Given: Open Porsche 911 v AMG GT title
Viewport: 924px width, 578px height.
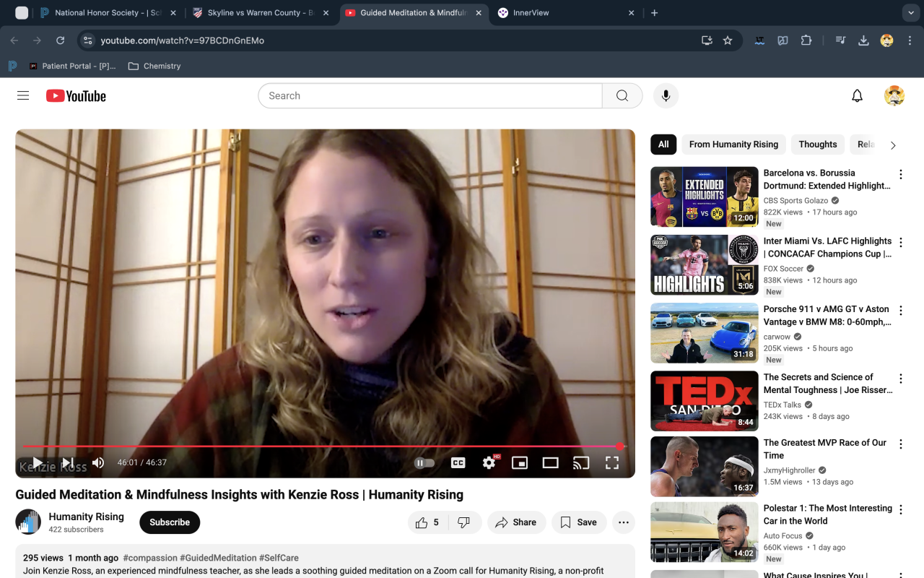Looking at the screenshot, I should coord(827,316).
